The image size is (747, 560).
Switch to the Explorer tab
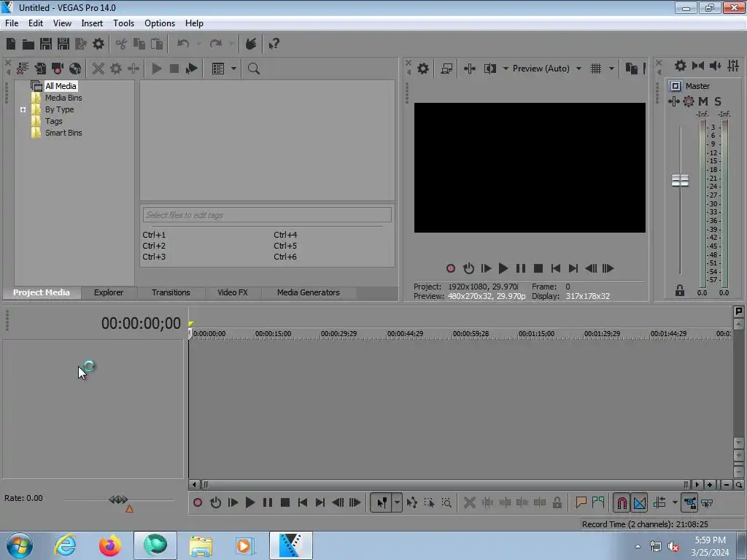coord(109,292)
